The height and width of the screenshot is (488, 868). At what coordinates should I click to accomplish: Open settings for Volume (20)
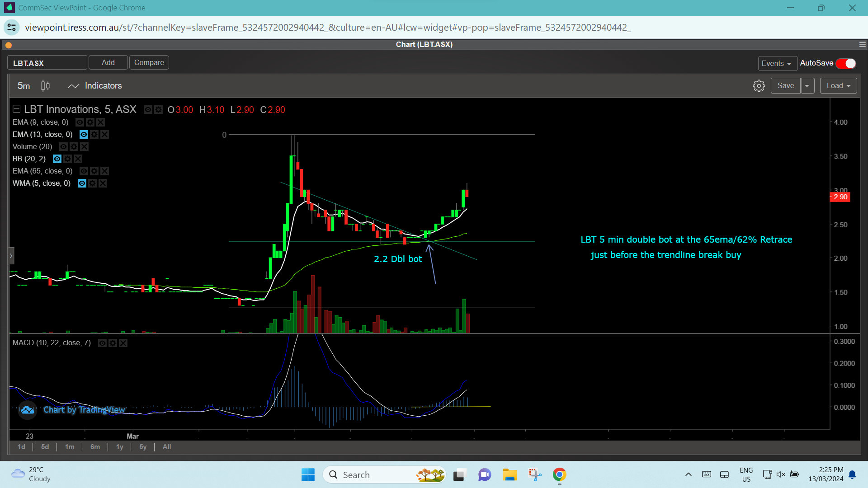tap(74, 146)
